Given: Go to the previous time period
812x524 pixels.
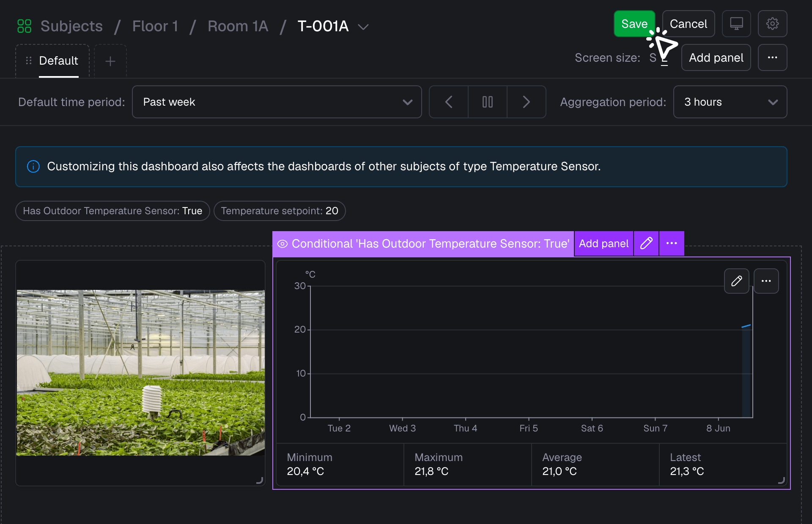Looking at the screenshot, I should pos(449,102).
